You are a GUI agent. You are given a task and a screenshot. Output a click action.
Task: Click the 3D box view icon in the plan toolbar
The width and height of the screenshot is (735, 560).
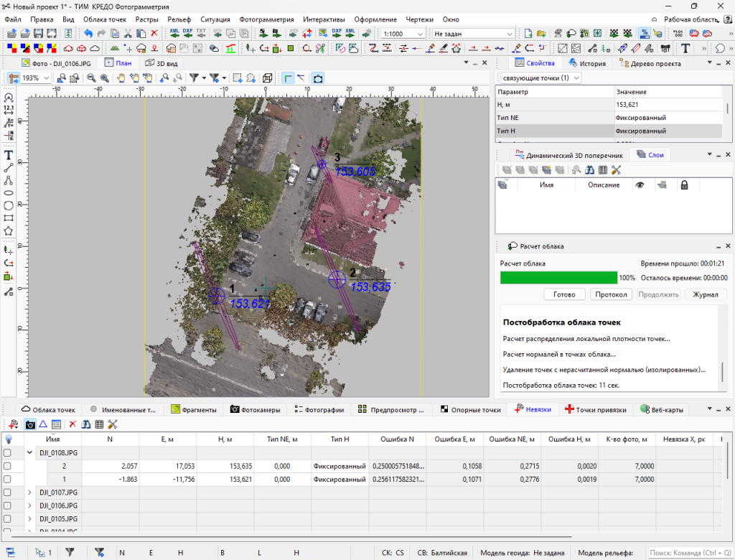coord(267,78)
